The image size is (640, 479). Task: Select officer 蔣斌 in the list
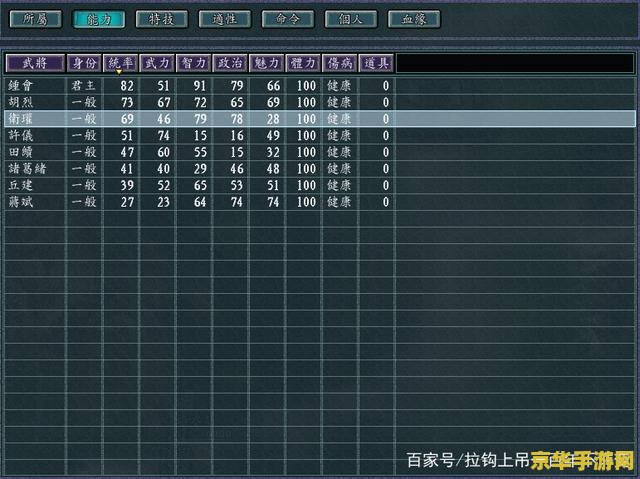click(x=20, y=202)
